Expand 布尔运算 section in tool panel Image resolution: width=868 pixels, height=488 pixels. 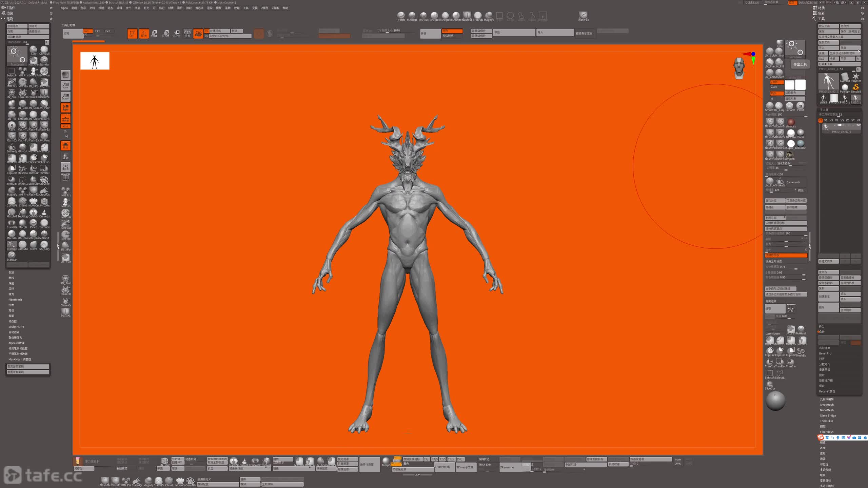[x=825, y=348]
